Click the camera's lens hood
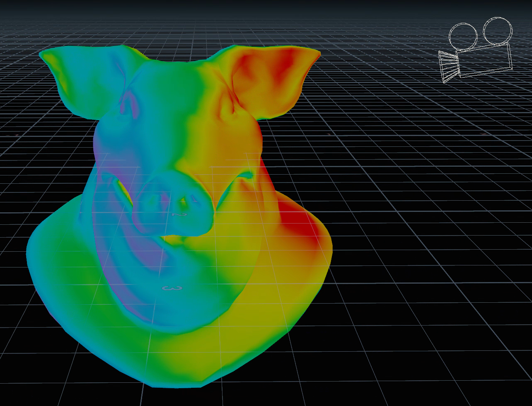 coord(448,66)
